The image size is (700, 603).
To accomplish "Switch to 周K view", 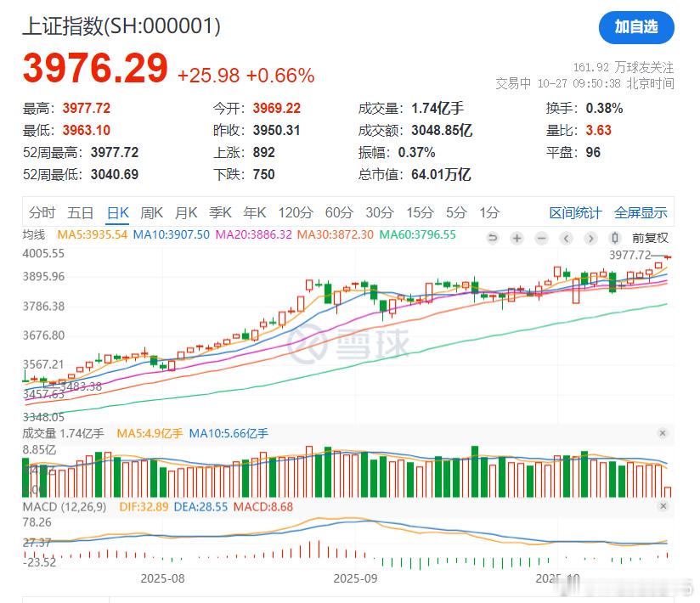I will [x=152, y=212].
